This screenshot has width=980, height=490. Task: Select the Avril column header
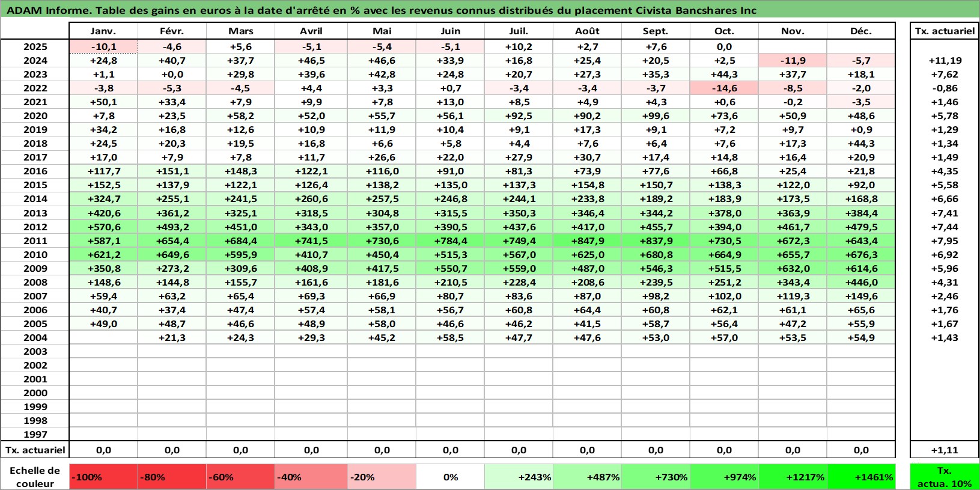point(311,31)
